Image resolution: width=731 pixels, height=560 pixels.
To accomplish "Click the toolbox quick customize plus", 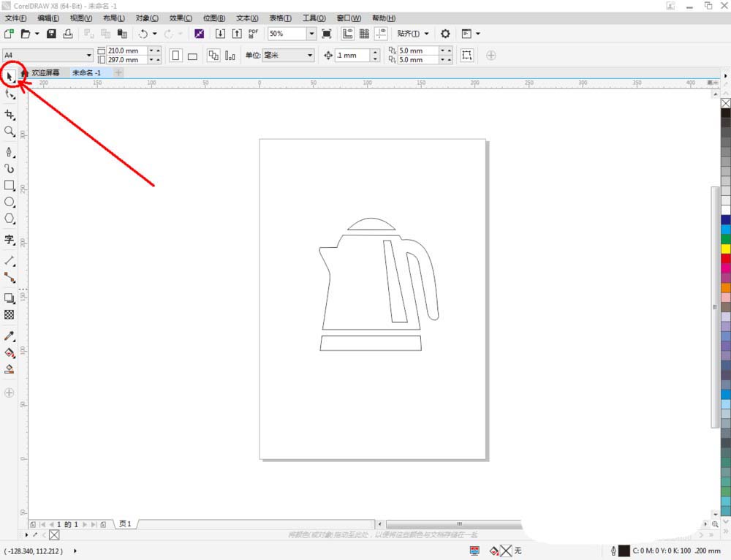I will point(9,393).
